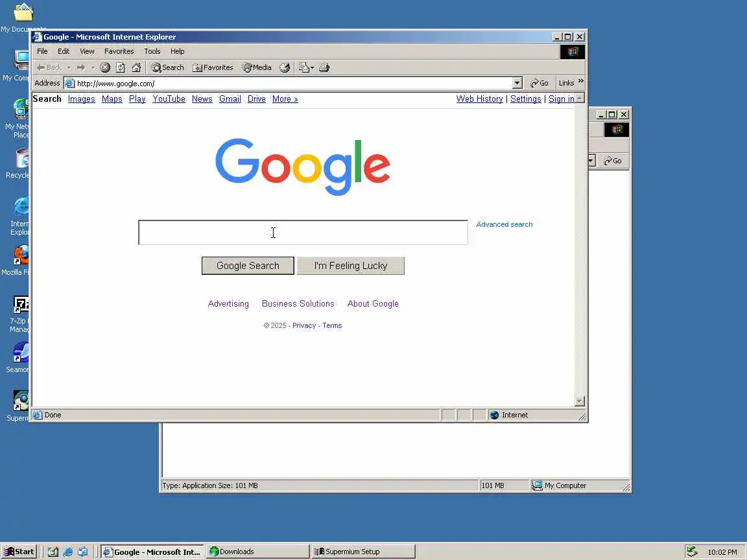The height and width of the screenshot is (560, 747).
Task: Launch Outlook Express from Quick Launch
Action: 82,552
